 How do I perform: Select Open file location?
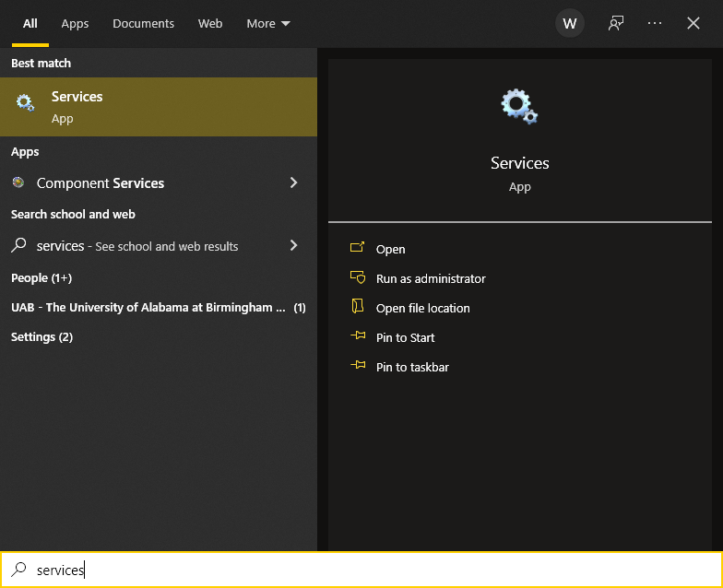(422, 308)
